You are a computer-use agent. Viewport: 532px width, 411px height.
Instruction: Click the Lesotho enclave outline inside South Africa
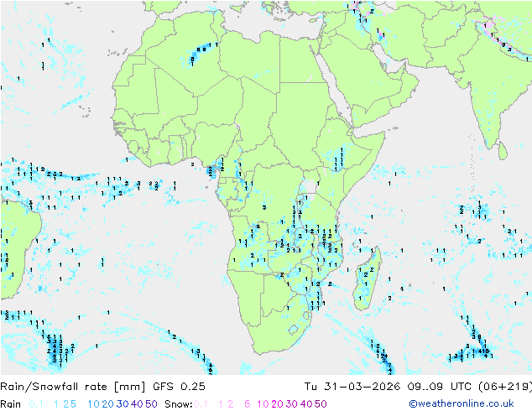tap(293, 330)
